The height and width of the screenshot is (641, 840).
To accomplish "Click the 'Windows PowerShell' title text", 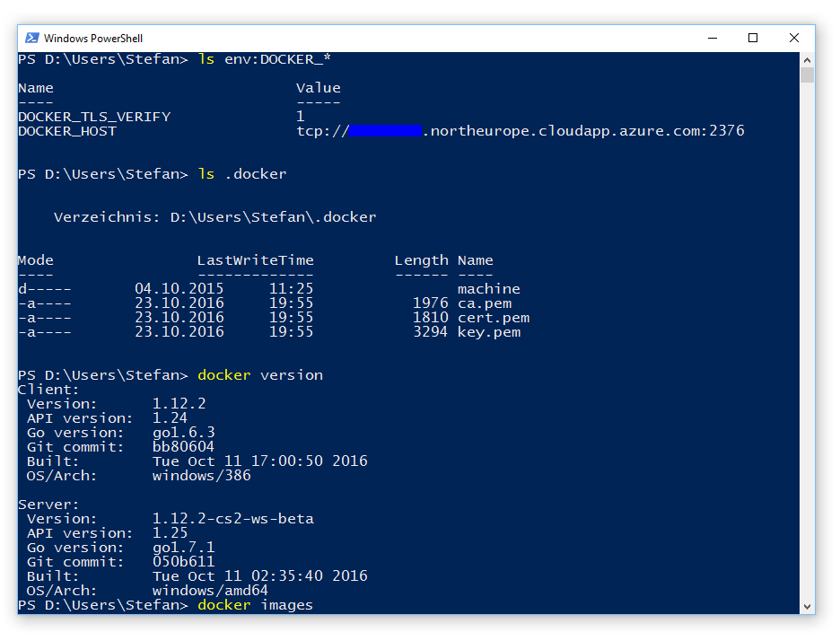I will [x=93, y=39].
